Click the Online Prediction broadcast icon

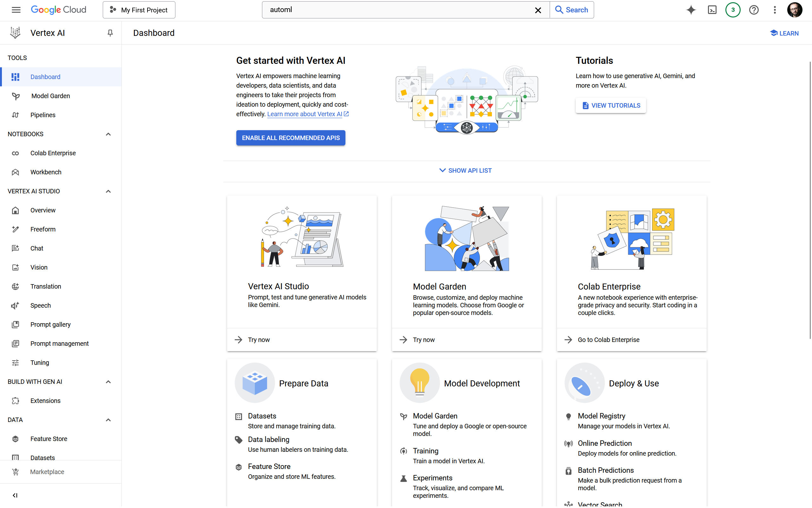tap(568, 444)
